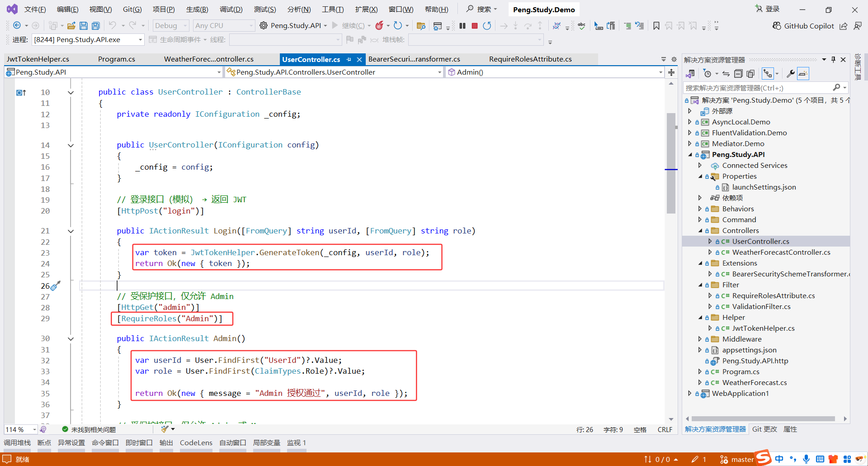The image size is (868, 466).
Task: Switch Solution Explorer views with the VS icon
Action: (690, 74)
